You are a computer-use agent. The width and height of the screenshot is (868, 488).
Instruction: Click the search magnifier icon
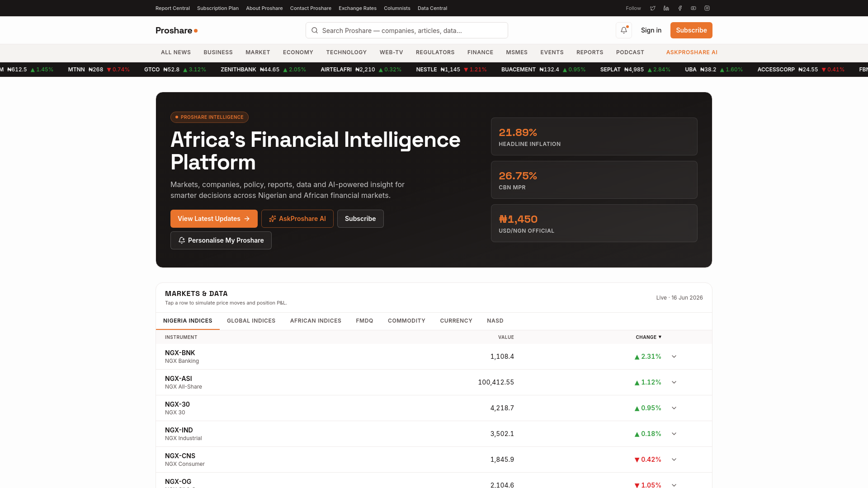[315, 30]
